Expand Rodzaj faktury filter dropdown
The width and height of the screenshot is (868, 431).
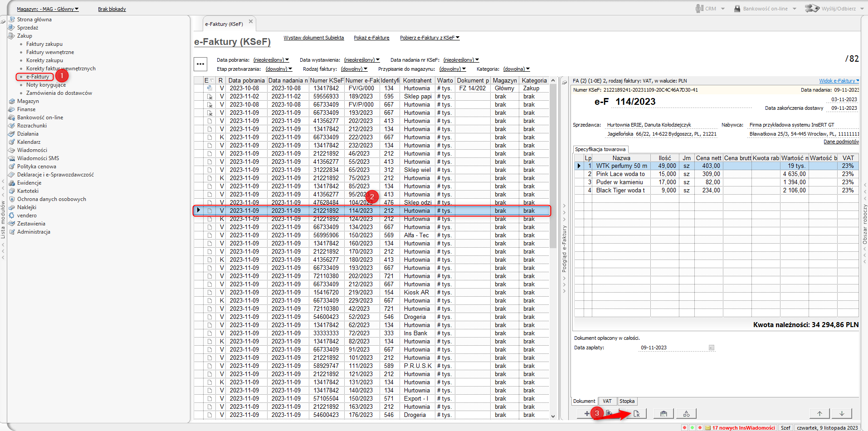pyautogui.click(x=354, y=69)
